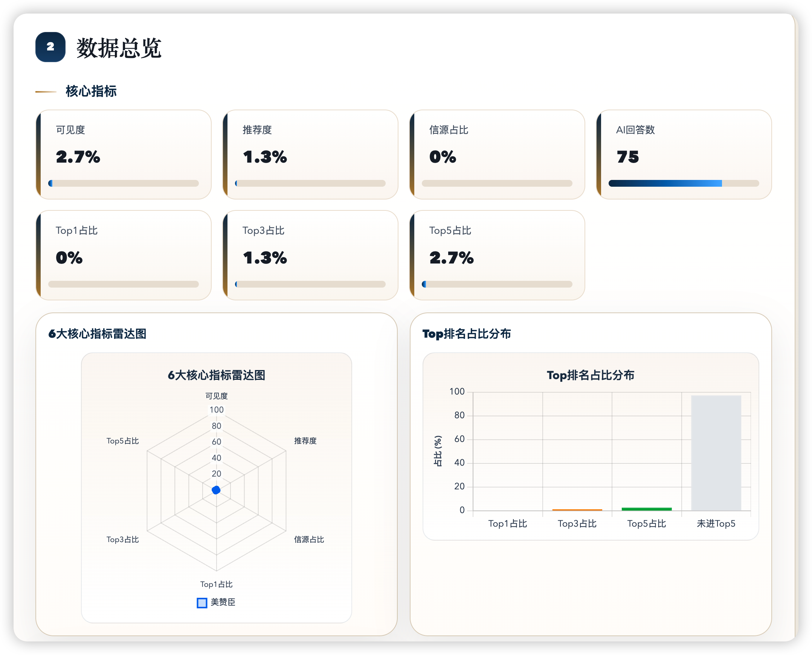
Task: Click the gray 未进Top5 bar
Action: point(716,453)
